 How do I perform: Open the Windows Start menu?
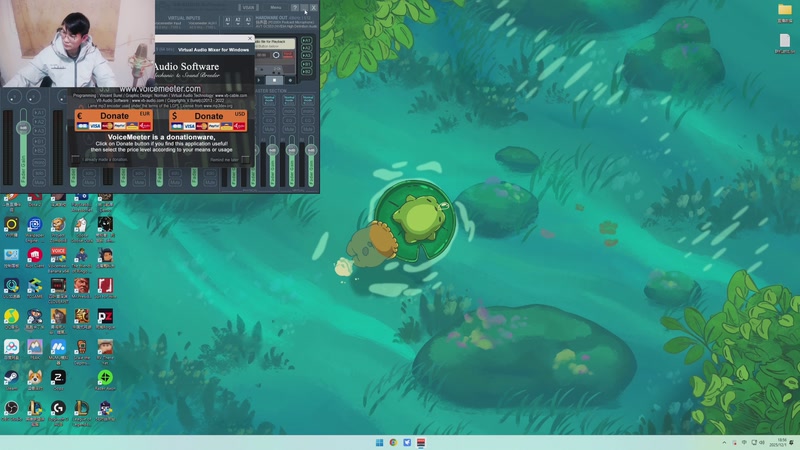click(380, 442)
